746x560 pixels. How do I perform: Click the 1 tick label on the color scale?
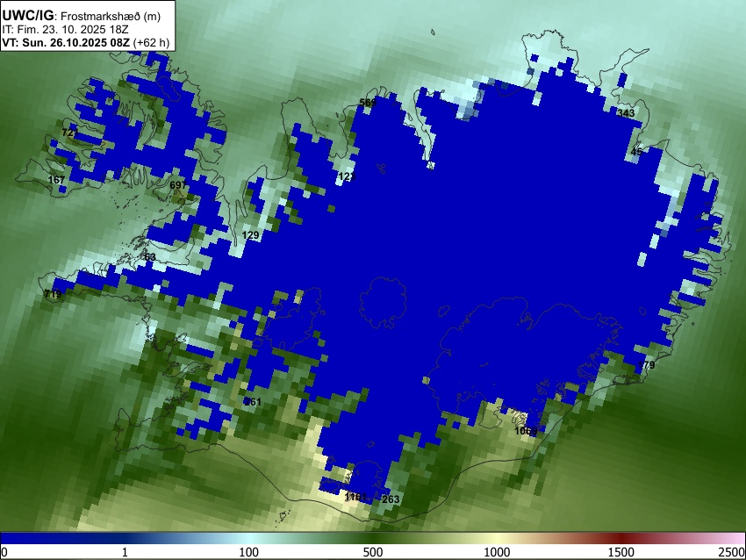[125, 552]
